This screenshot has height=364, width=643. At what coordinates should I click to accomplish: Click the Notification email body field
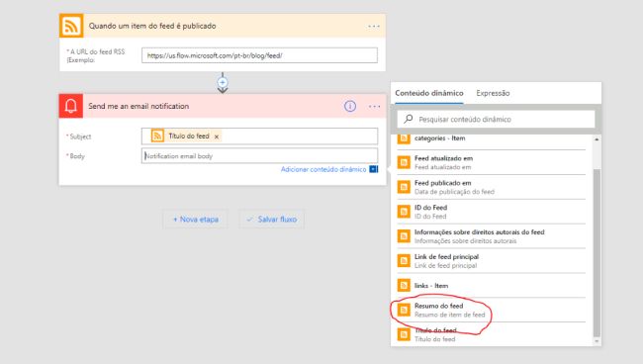pyautogui.click(x=259, y=156)
